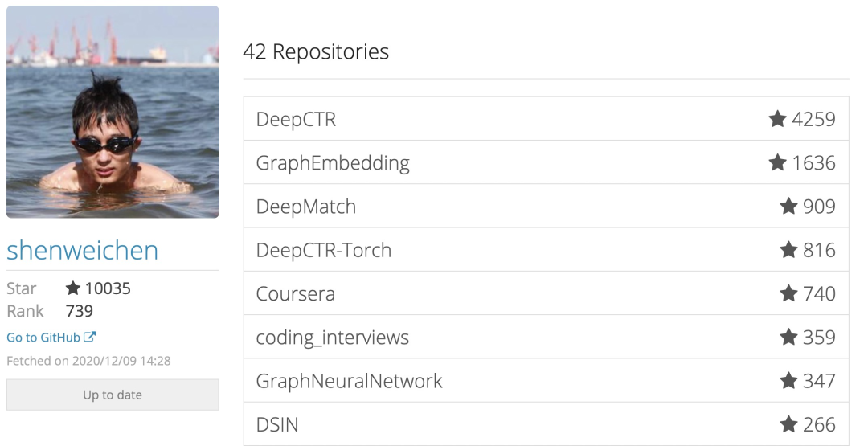Click the star icon on DeepMatch row

(x=788, y=207)
